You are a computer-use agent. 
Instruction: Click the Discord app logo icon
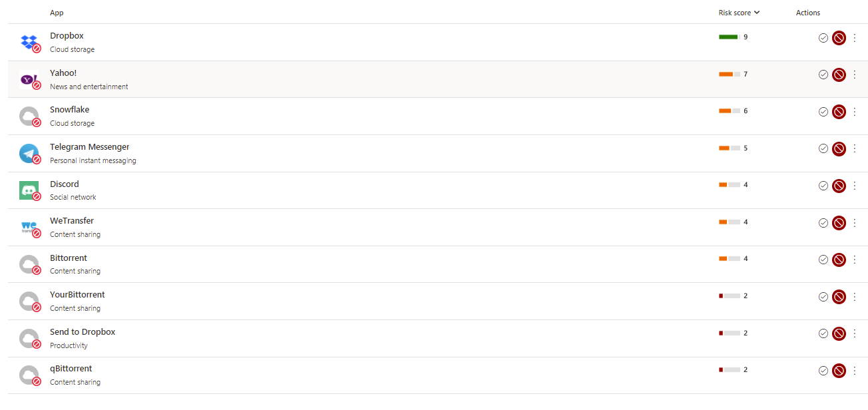pos(29,190)
